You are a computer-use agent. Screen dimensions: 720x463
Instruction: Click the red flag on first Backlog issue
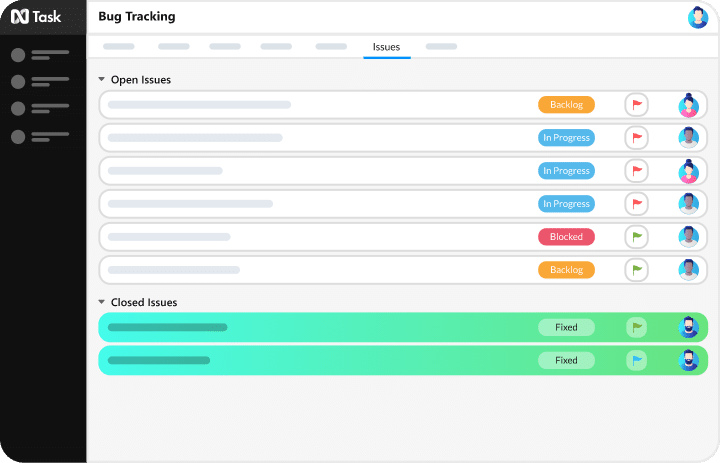[636, 105]
